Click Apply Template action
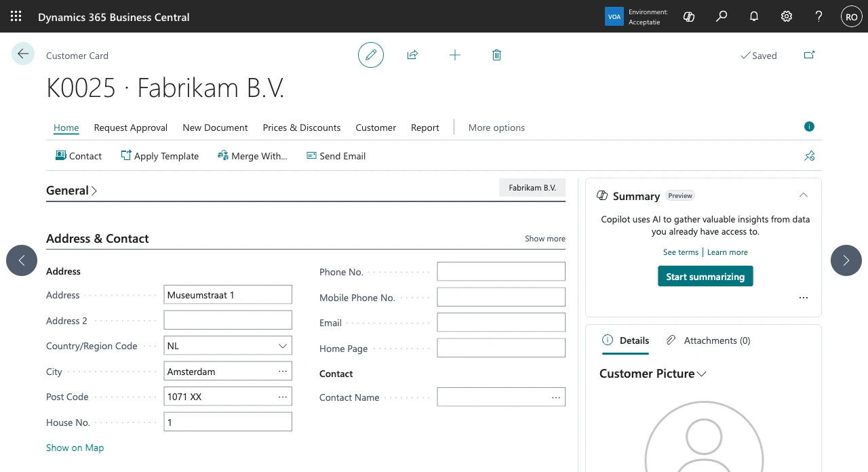The height and width of the screenshot is (472, 868). click(160, 156)
